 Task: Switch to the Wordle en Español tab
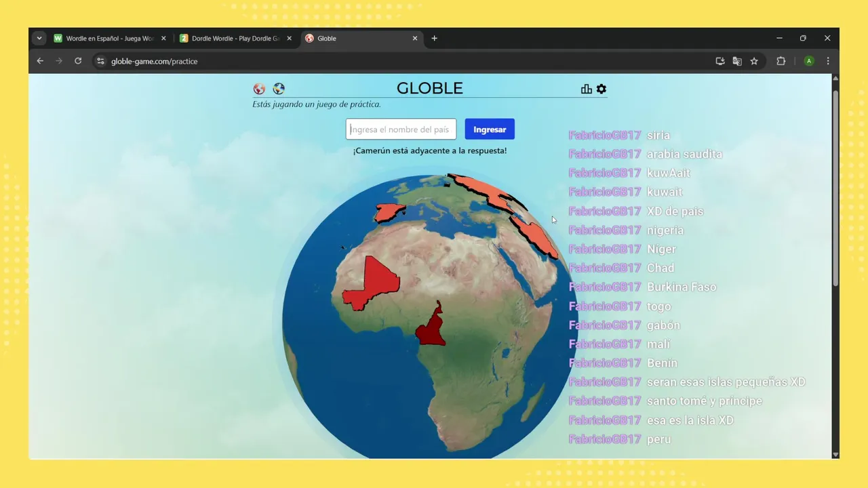click(109, 39)
